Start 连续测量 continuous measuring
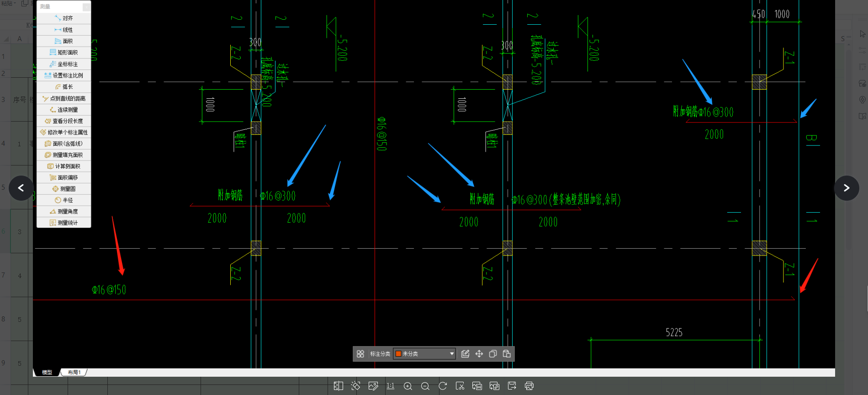Viewport: 868px width, 395px height. [x=64, y=110]
